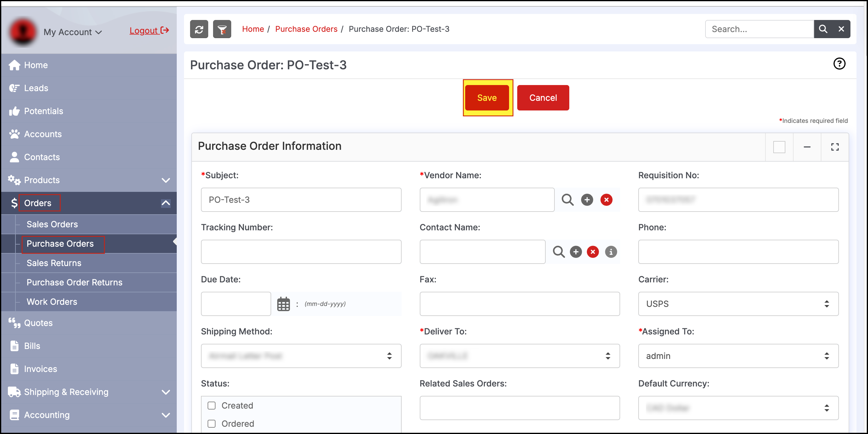Click the Home house icon in sidebar

(15, 65)
